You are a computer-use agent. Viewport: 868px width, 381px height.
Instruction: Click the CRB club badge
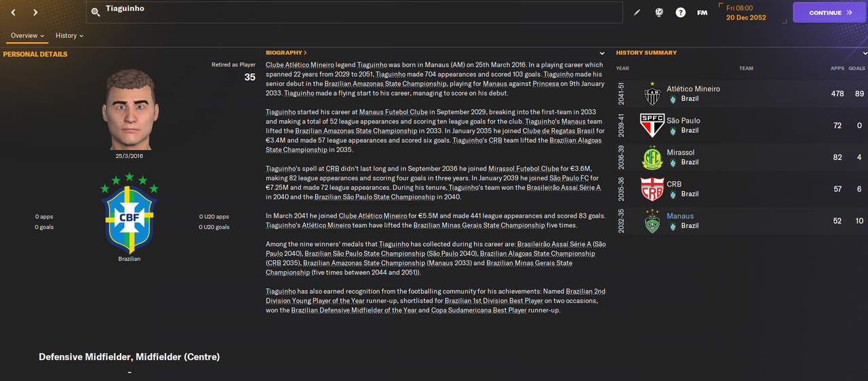(652, 189)
